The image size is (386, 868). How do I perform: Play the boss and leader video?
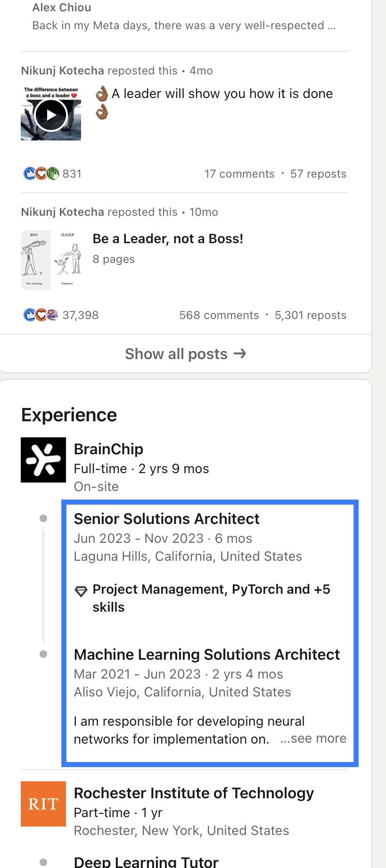click(x=51, y=115)
